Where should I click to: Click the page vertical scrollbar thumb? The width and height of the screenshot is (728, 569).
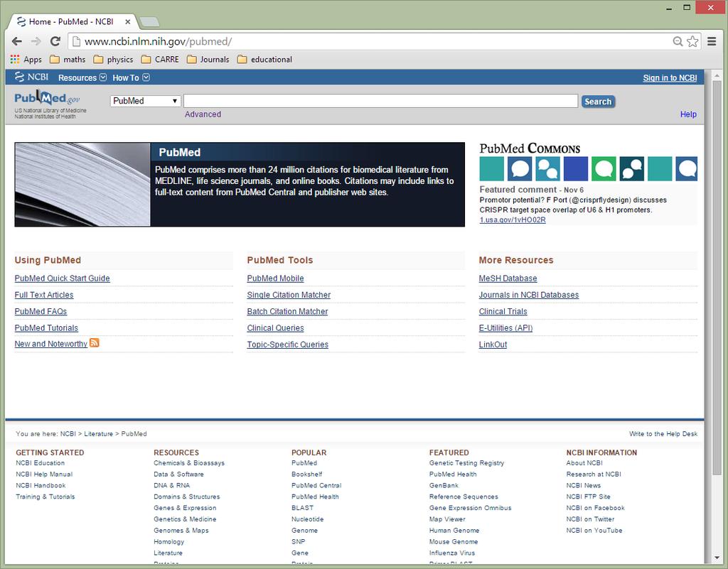coord(717,278)
